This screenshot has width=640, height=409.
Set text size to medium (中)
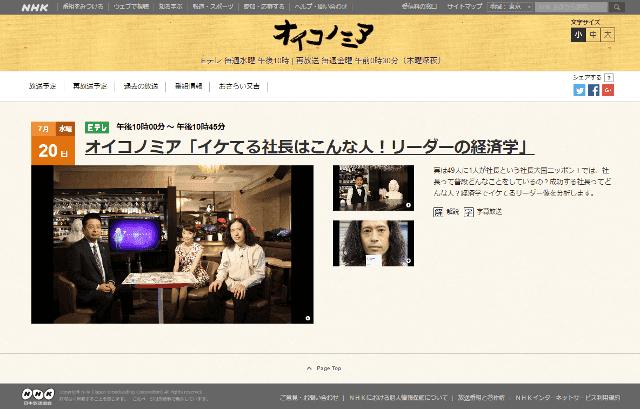click(x=593, y=35)
